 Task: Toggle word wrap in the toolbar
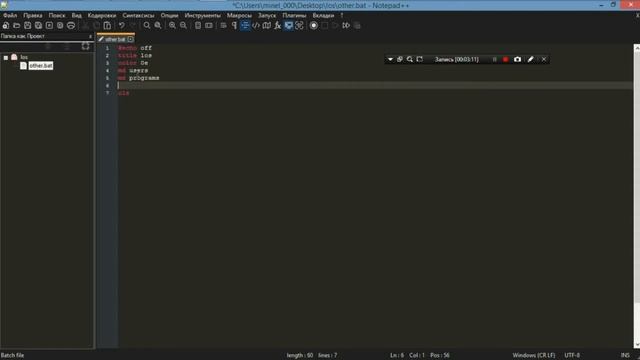coord(223,26)
